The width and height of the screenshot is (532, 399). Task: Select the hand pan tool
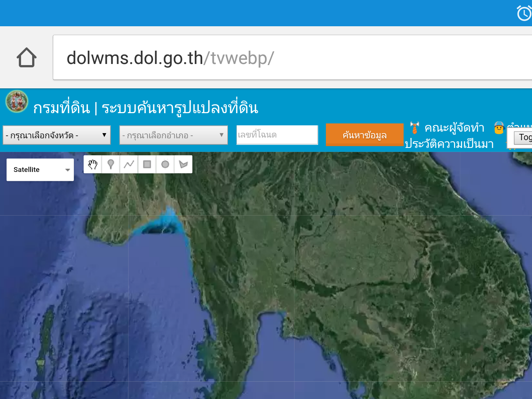[x=93, y=164]
